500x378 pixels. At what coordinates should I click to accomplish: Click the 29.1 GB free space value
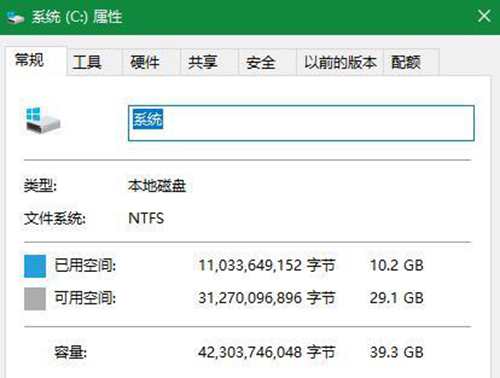(x=396, y=298)
